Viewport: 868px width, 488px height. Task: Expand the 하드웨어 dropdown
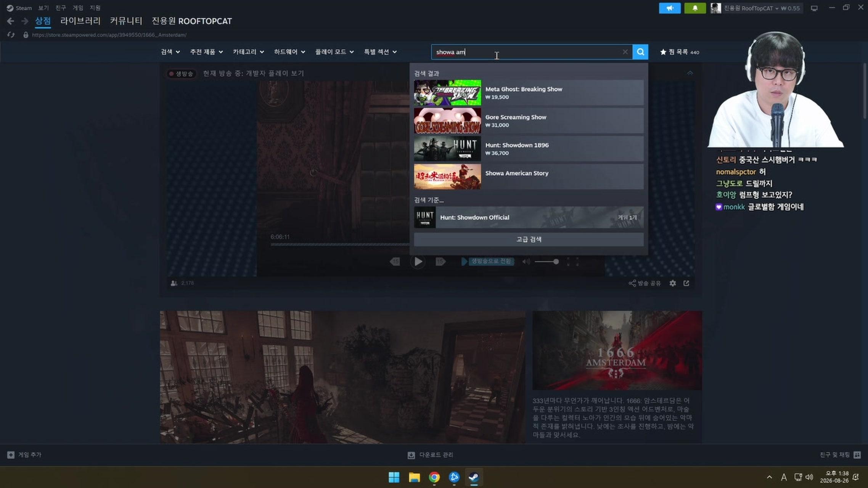pyautogui.click(x=289, y=52)
